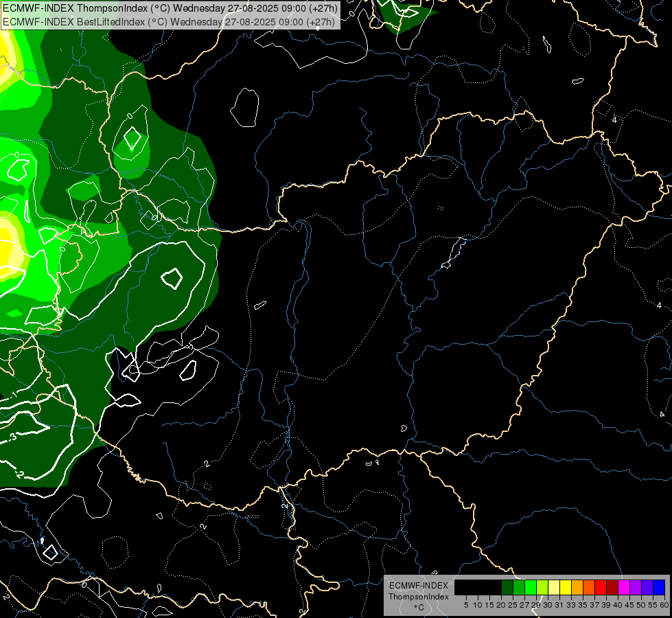Viewport: 672px width, 618px height.
Task: Click the -3 contour label on map
Action: [12, 437]
